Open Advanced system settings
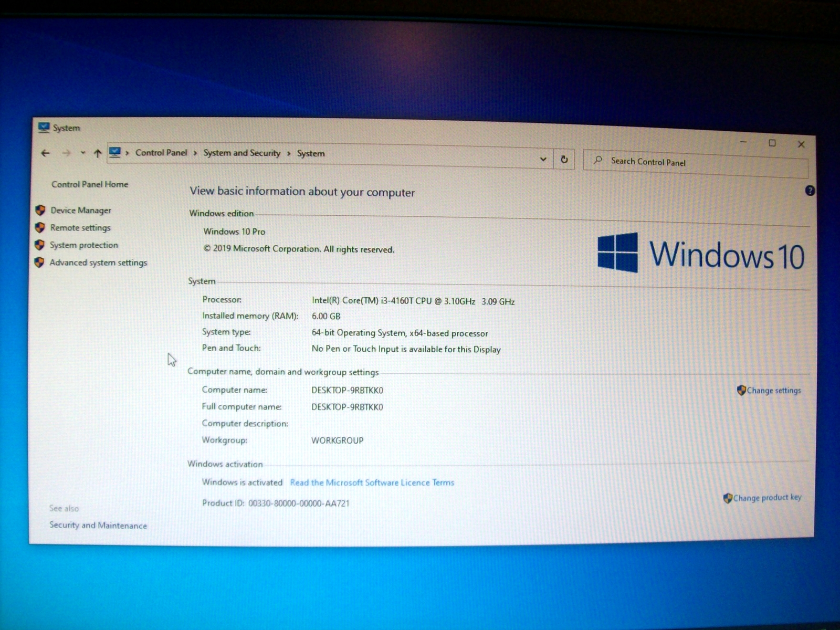Viewport: 840px width, 630px height. [98, 262]
